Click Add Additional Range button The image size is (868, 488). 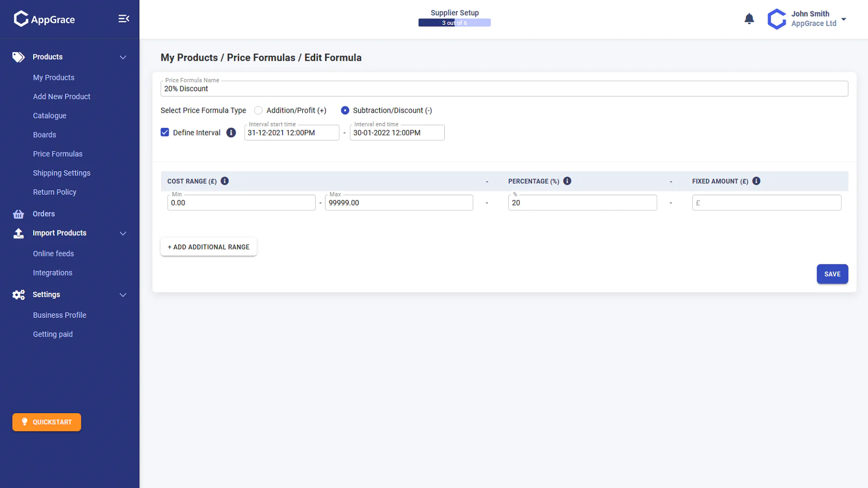point(208,247)
